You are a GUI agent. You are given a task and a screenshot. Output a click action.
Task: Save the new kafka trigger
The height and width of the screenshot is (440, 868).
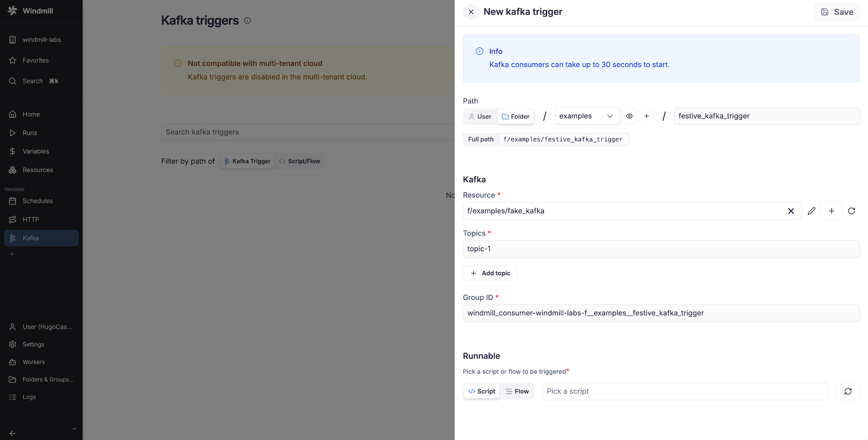point(836,12)
